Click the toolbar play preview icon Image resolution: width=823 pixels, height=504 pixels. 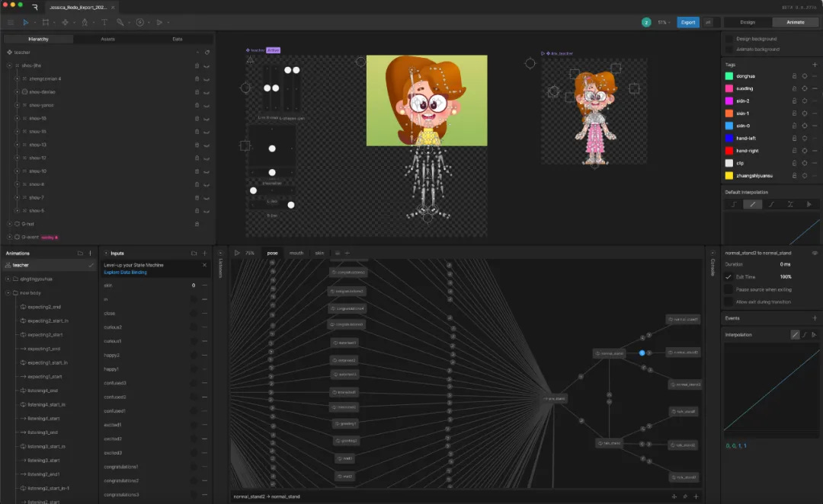point(159,23)
